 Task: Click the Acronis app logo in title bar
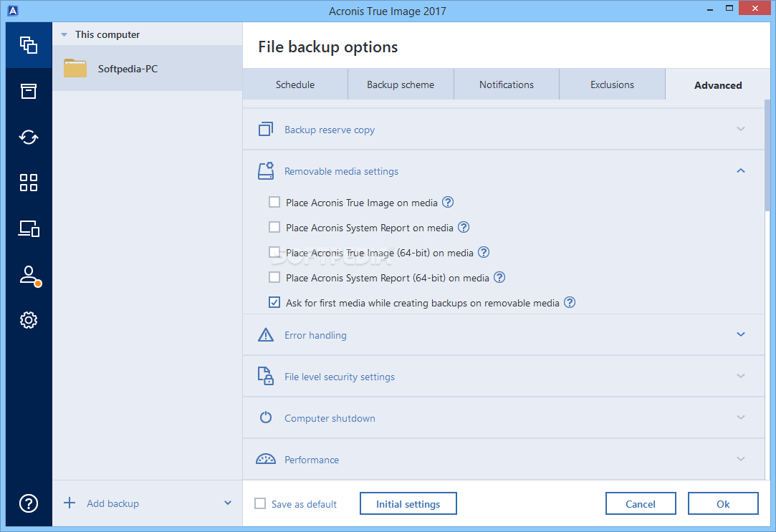coord(13,11)
